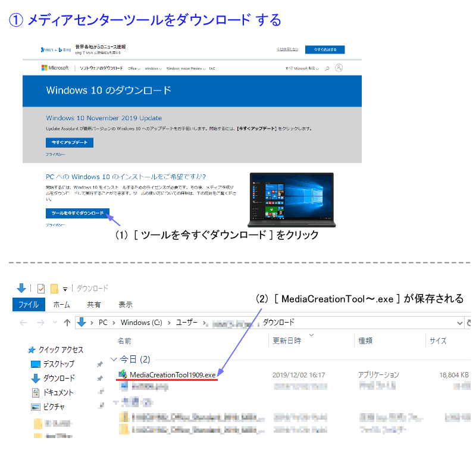Open the account sign-in profile icon
Image resolution: width=476 pixels, height=450 pixels.
pyautogui.click(x=339, y=68)
